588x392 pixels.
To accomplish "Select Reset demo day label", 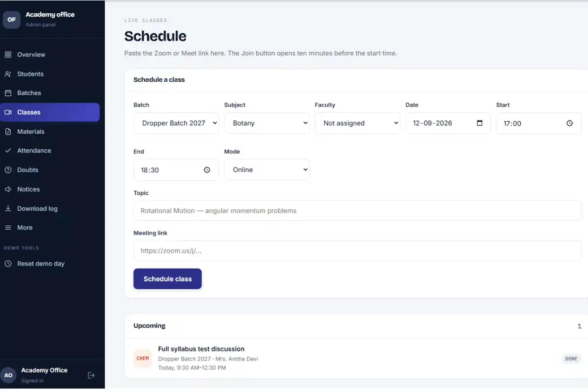I will coord(41,264).
